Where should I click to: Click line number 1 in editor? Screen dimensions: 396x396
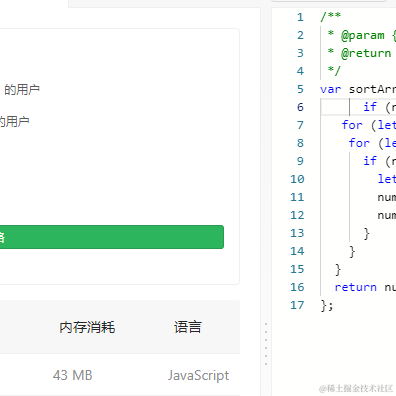pyautogui.click(x=300, y=17)
